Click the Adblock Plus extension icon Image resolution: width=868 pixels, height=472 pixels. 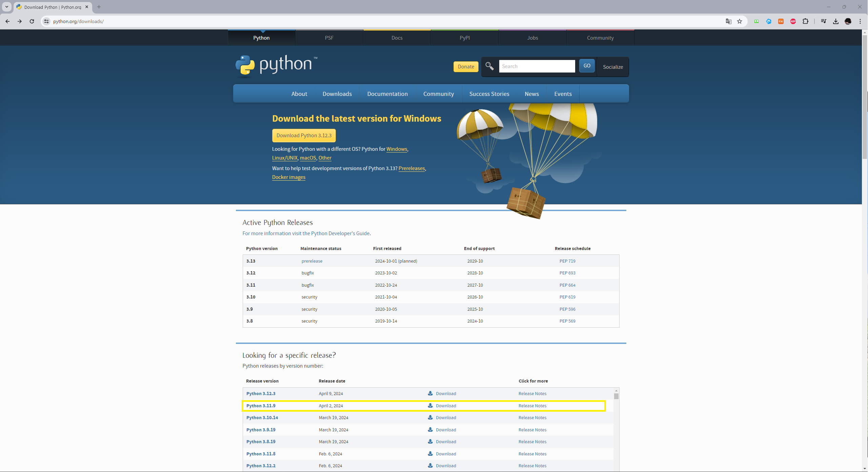[x=793, y=21]
